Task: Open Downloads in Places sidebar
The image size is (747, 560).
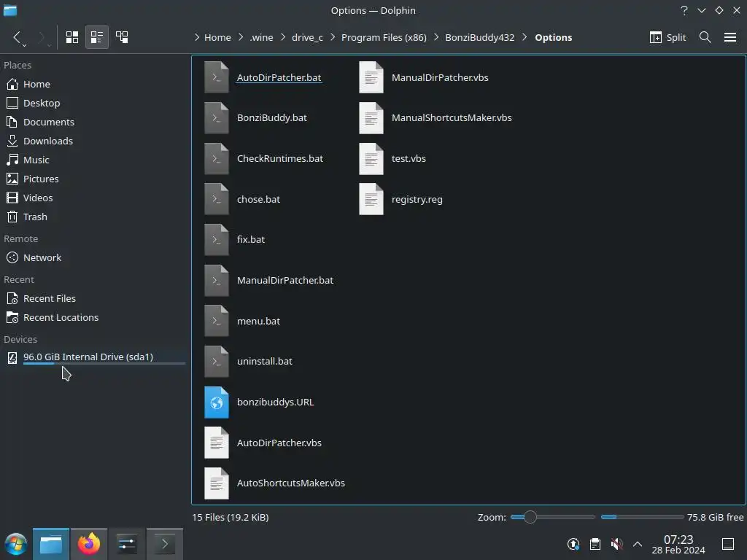Action: tap(93, 141)
